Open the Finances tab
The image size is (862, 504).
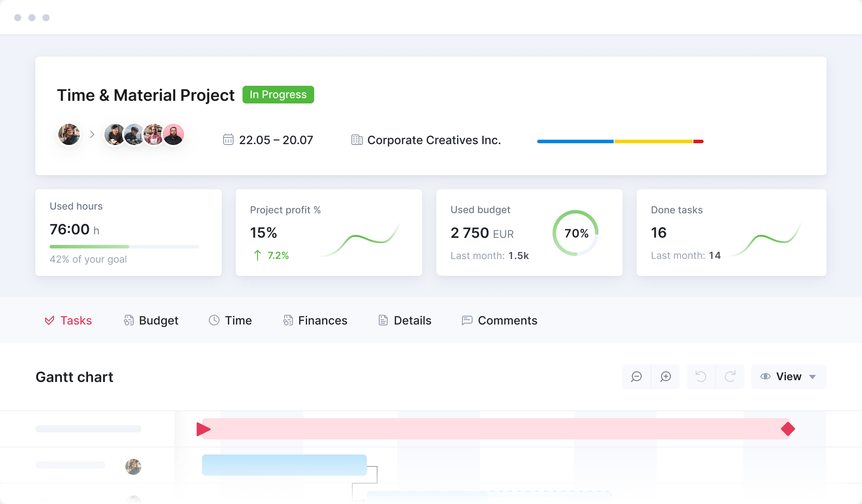point(323,320)
